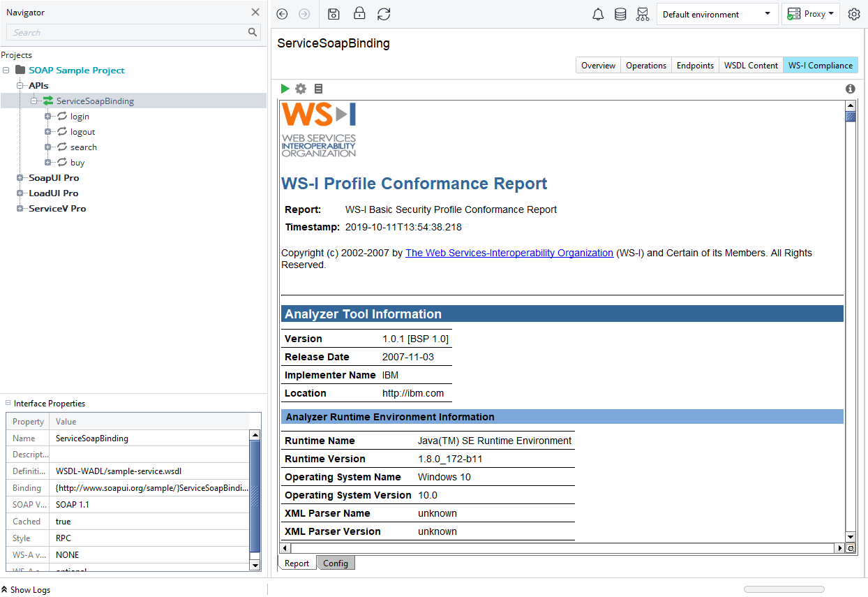Click the report horizontal scrollbar left arrow
This screenshot has height=597, width=868.
click(285, 549)
